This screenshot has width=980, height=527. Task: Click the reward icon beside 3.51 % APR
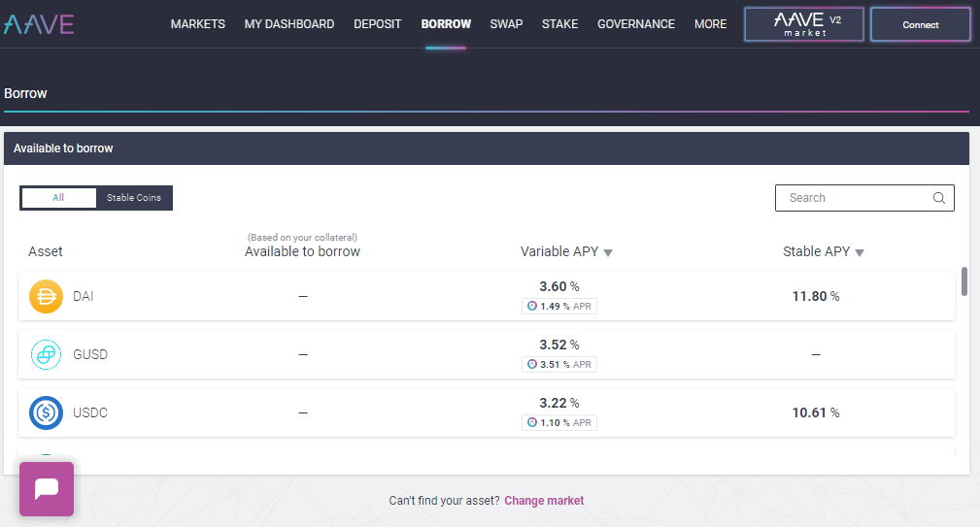[532, 364]
